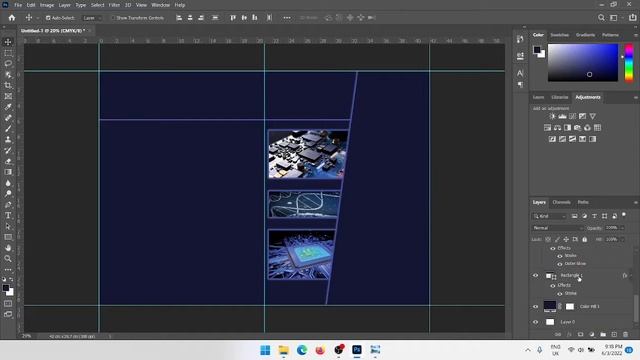The image size is (640, 360).
Task: Add a Vibrance adjustment (triangle icon)
Action: (593, 116)
